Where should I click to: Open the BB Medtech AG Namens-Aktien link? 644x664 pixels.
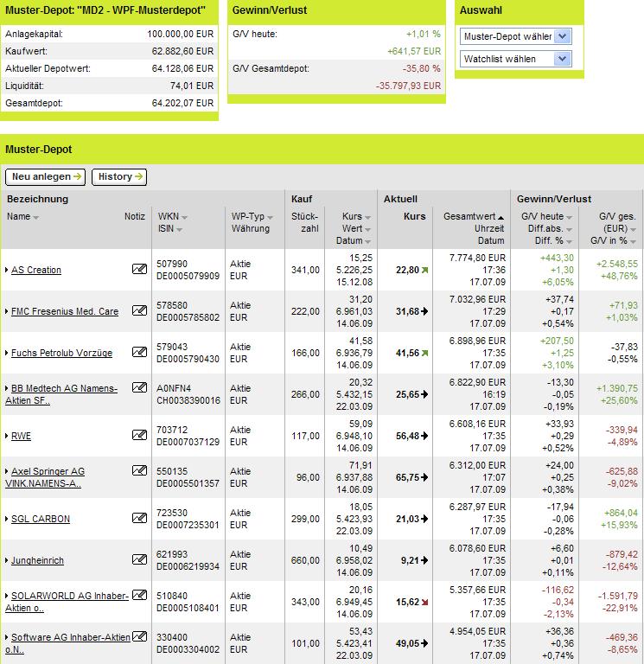click(x=61, y=394)
